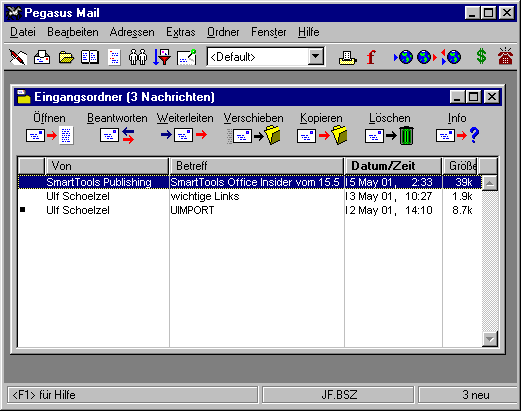Open the Ordner menu
The height and width of the screenshot is (411, 521).
[223, 32]
